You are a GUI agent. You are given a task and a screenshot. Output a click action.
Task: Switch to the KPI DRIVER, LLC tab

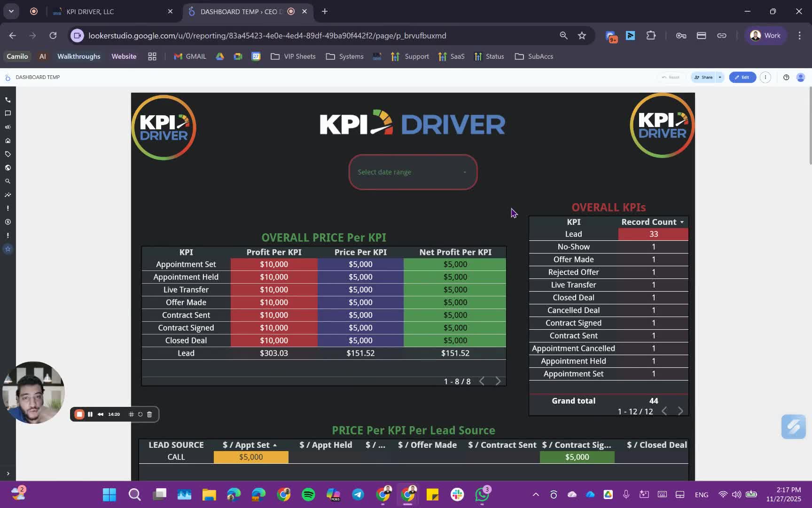(x=113, y=11)
